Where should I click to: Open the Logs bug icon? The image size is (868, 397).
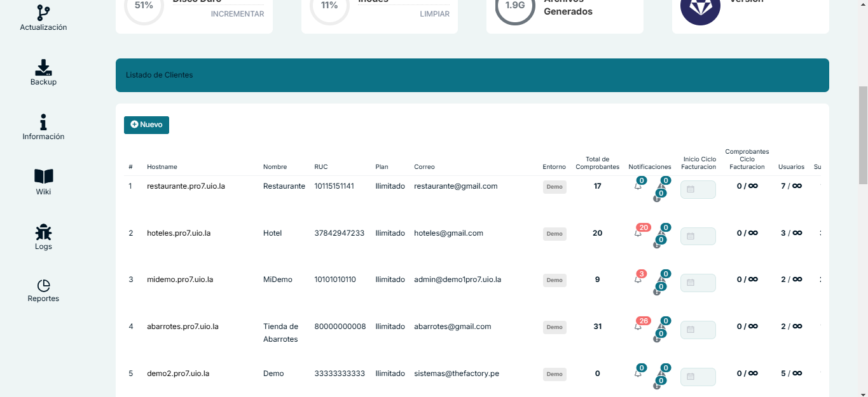(43, 232)
